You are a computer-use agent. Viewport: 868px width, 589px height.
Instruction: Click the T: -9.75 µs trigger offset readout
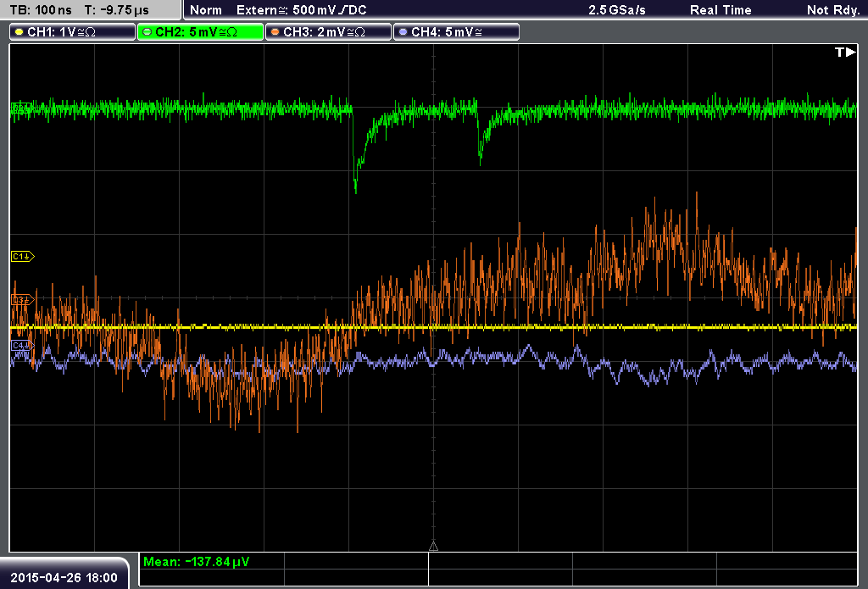click(116, 10)
